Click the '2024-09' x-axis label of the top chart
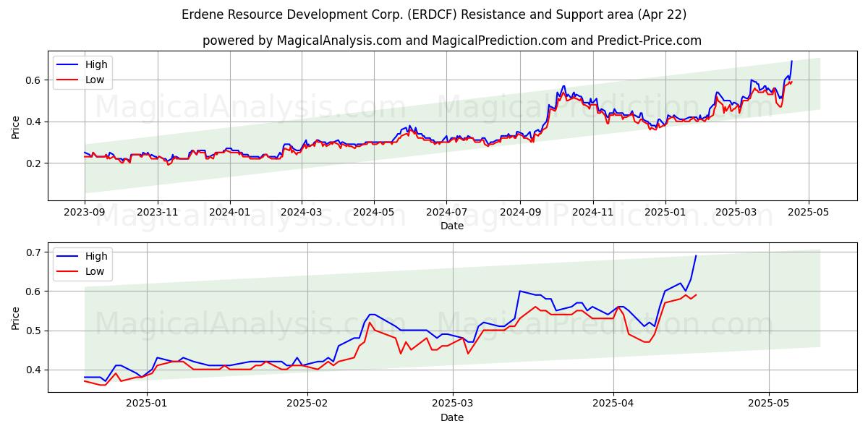The image size is (868, 434). click(520, 213)
